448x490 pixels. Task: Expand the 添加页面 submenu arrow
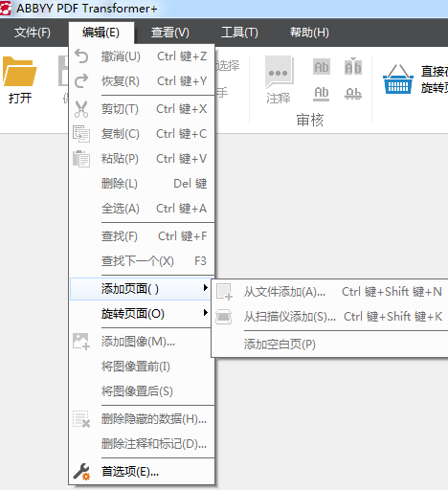[206, 288]
